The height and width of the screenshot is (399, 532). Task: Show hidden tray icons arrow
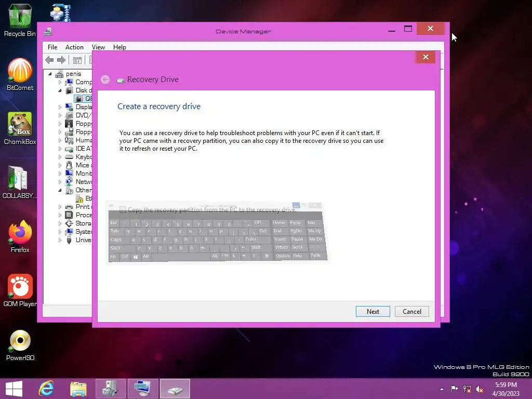pos(442,389)
